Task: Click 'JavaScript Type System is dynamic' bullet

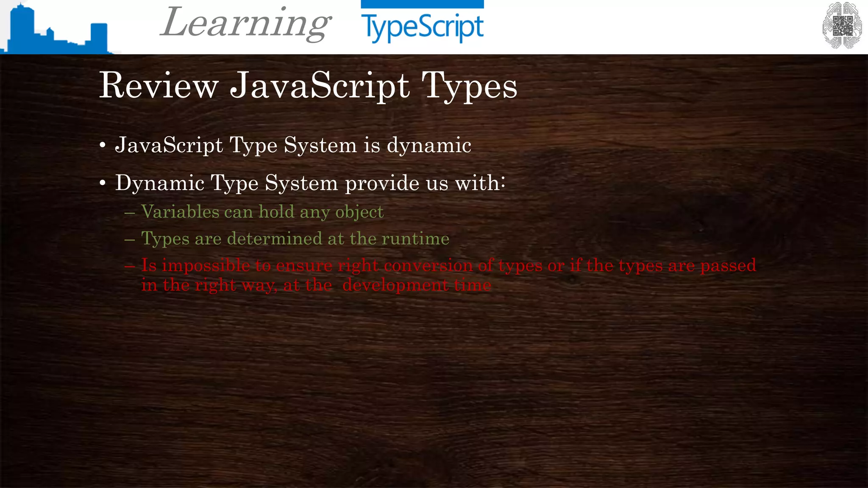Action: [293, 145]
